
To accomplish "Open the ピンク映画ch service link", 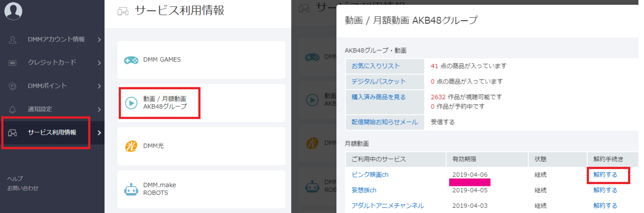I will click(370, 175).
